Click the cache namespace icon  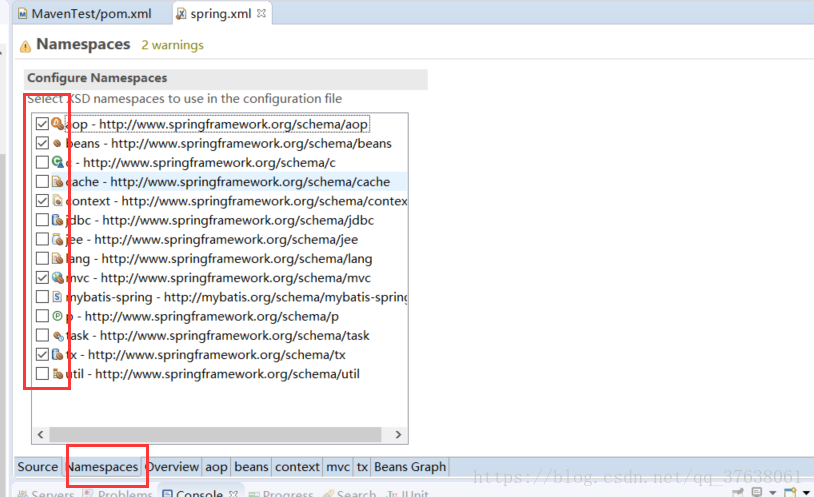point(58,182)
